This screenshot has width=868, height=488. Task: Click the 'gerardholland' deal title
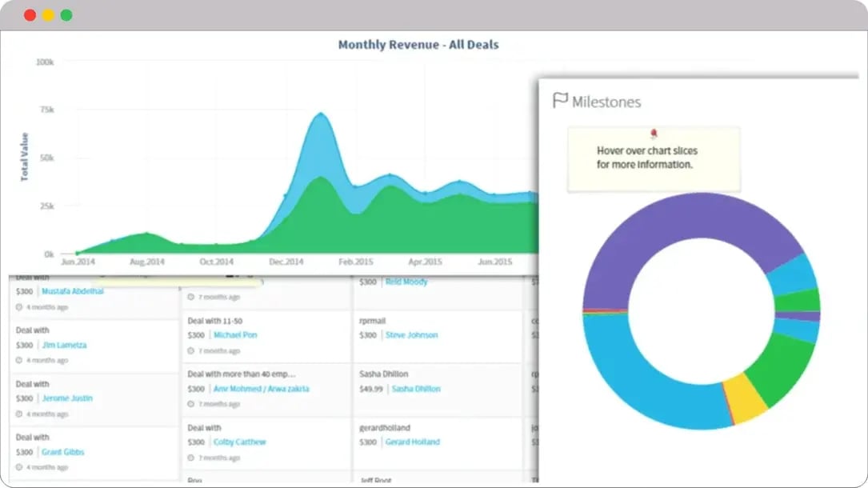tap(385, 427)
